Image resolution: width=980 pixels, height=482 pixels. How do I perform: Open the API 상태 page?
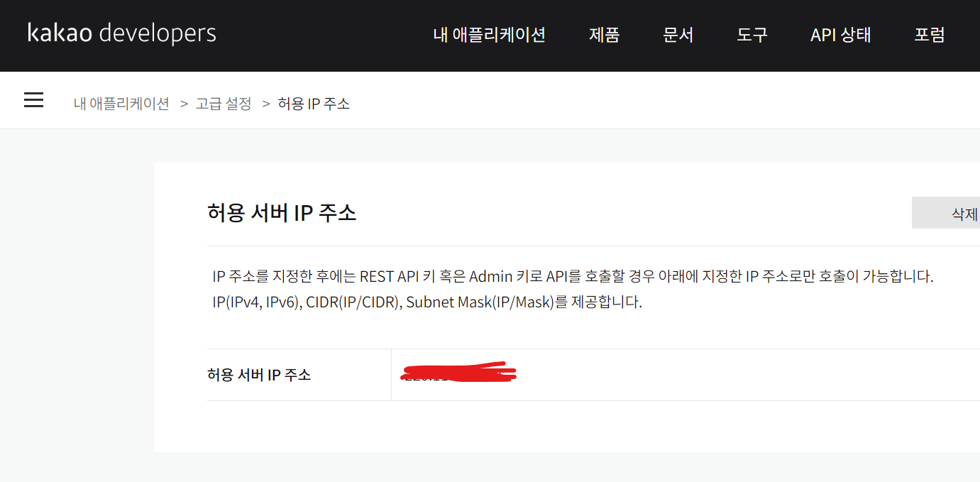(840, 35)
